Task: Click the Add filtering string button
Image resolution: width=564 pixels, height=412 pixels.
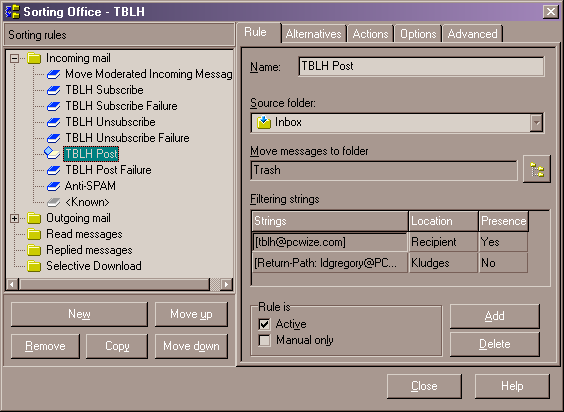Action: (495, 316)
